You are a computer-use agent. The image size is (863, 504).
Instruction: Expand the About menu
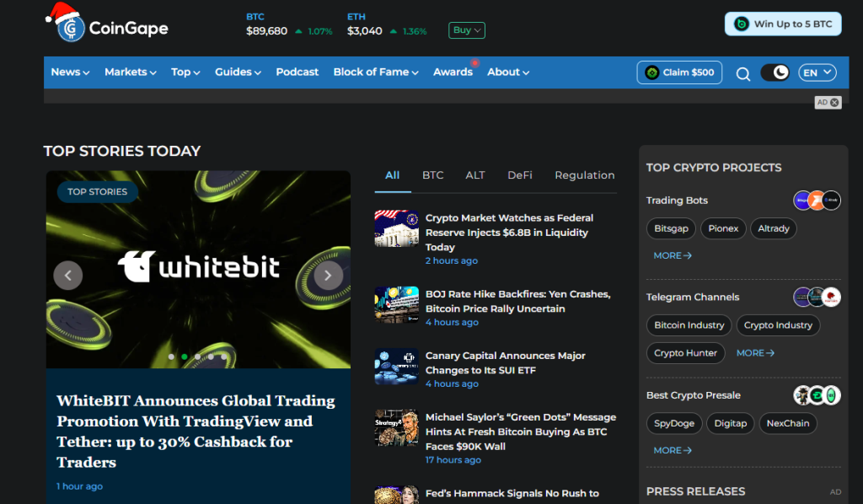click(508, 72)
